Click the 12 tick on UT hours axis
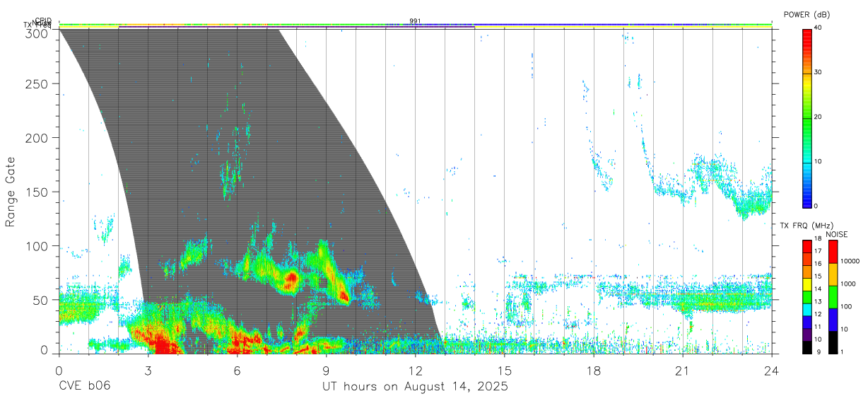The height and width of the screenshot is (401, 868). 415,371
